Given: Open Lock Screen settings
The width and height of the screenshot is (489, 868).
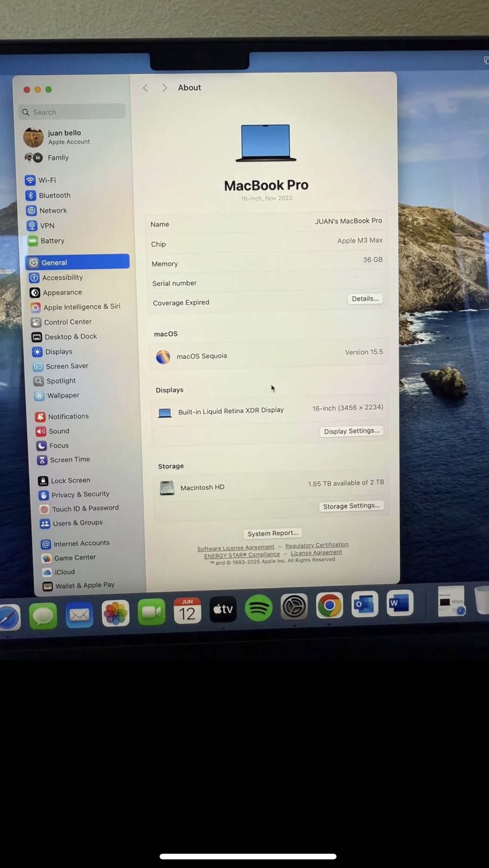Looking at the screenshot, I should 65,481.
